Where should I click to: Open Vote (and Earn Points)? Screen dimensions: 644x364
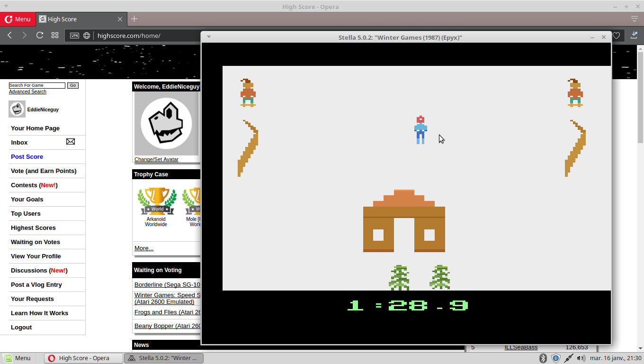[x=44, y=171]
